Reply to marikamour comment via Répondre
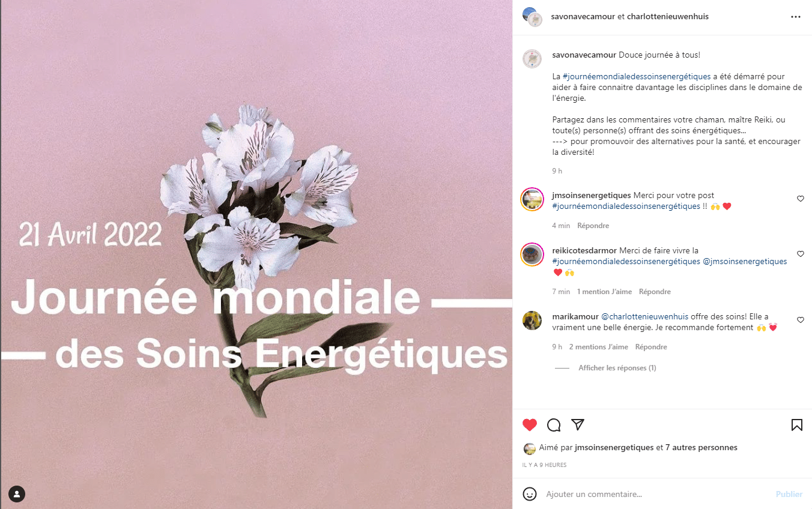 (651, 347)
